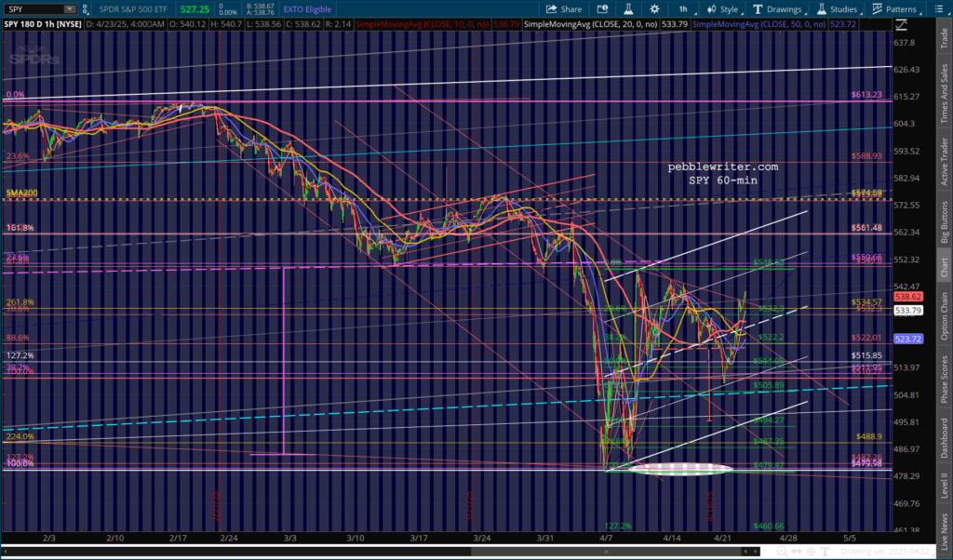Click the 4/28 date on time axis
Viewport: 953px width, 560px height.
tap(788, 538)
